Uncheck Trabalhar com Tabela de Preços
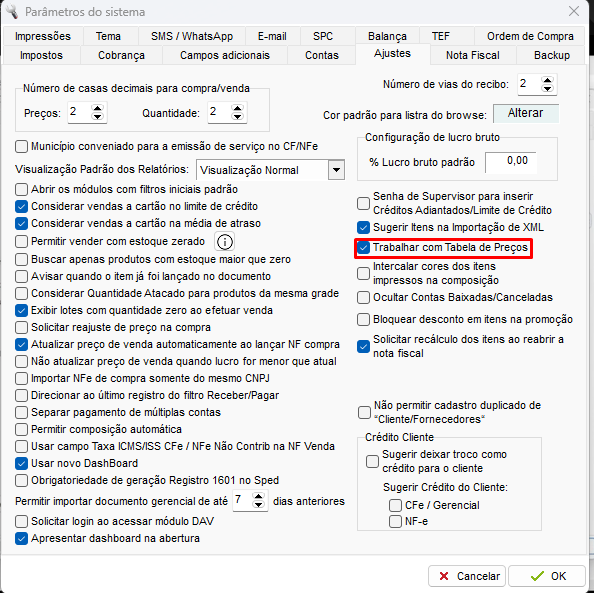This screenshot has height=593, width=594. (363, 248)
